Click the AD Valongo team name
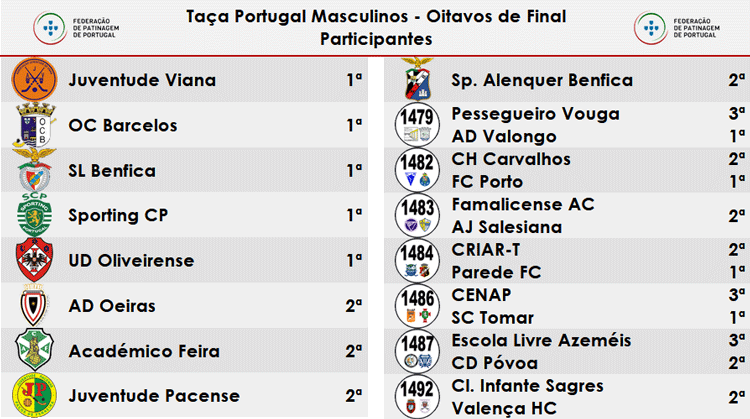 tap(504, 136)
